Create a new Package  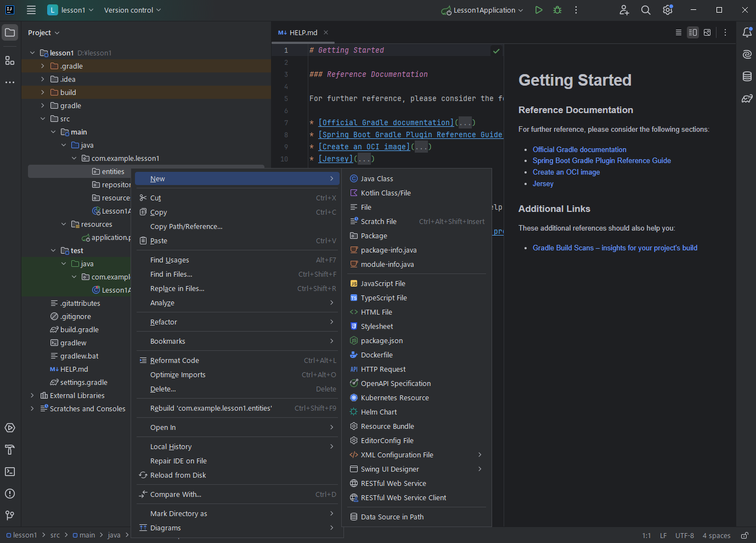click(x=417, y=236)
